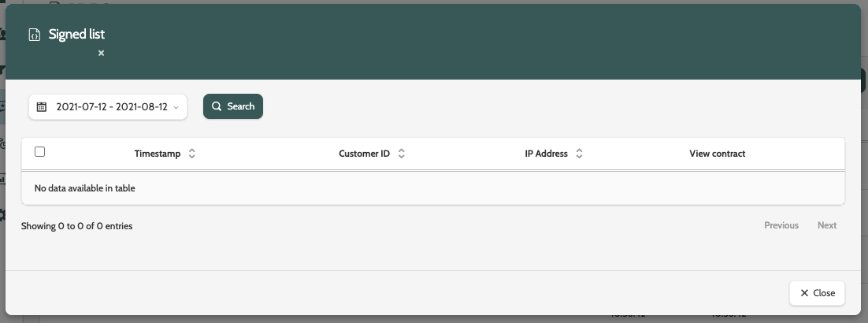The height and width of the screenshot is (323, 868).
Task: Click the Close button at the dialog bottom
Action: [817, 293]
